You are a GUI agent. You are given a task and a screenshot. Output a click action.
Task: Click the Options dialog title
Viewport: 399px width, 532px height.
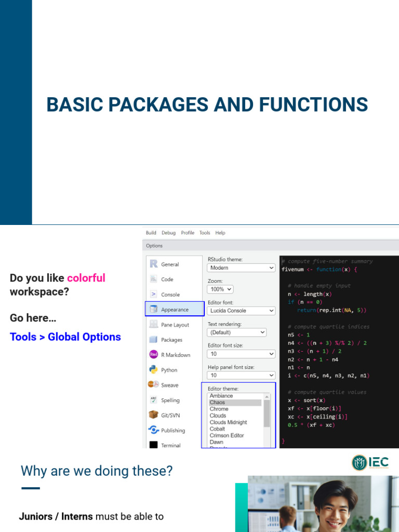click(154, 246)
